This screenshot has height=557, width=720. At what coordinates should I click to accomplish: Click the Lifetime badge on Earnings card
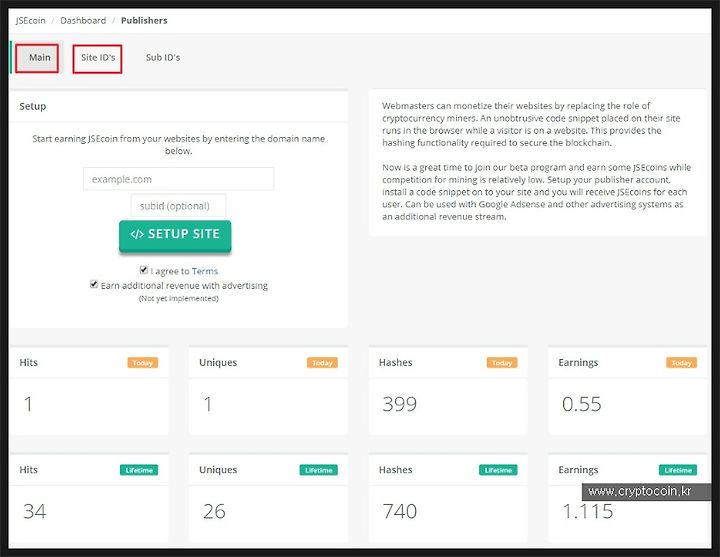click(x=678, y=470)
